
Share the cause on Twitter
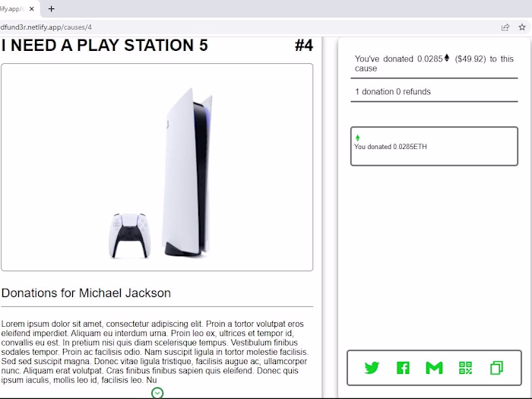[x=372, y=368]
